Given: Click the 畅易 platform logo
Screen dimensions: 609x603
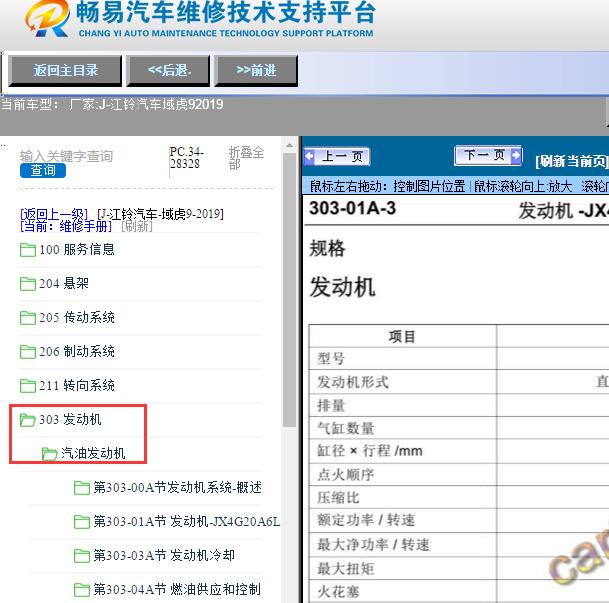Looking at the screenshot, I should 48,18.
